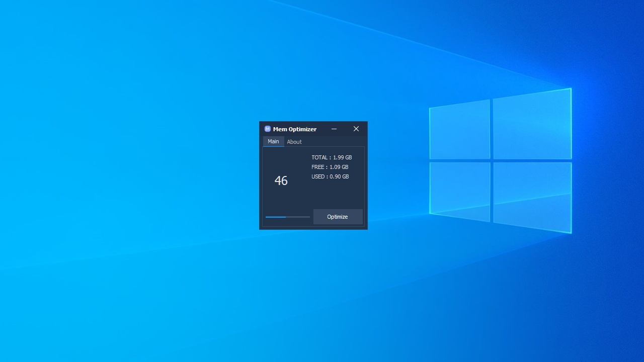The image size is (644, 362).
Task: Minimize the Mem Optimizer window
Action: click(x=334, y=129)
